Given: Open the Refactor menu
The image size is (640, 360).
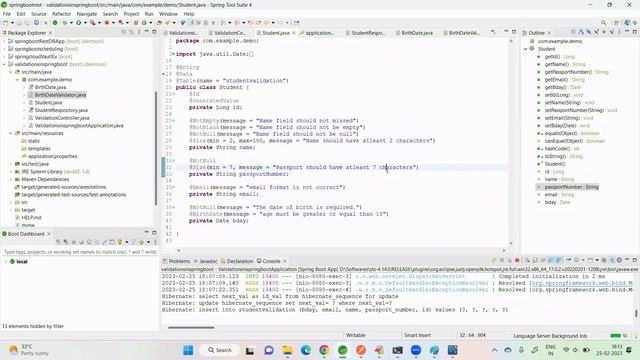Looking at the screenshot, I should (x=62, y=14).
